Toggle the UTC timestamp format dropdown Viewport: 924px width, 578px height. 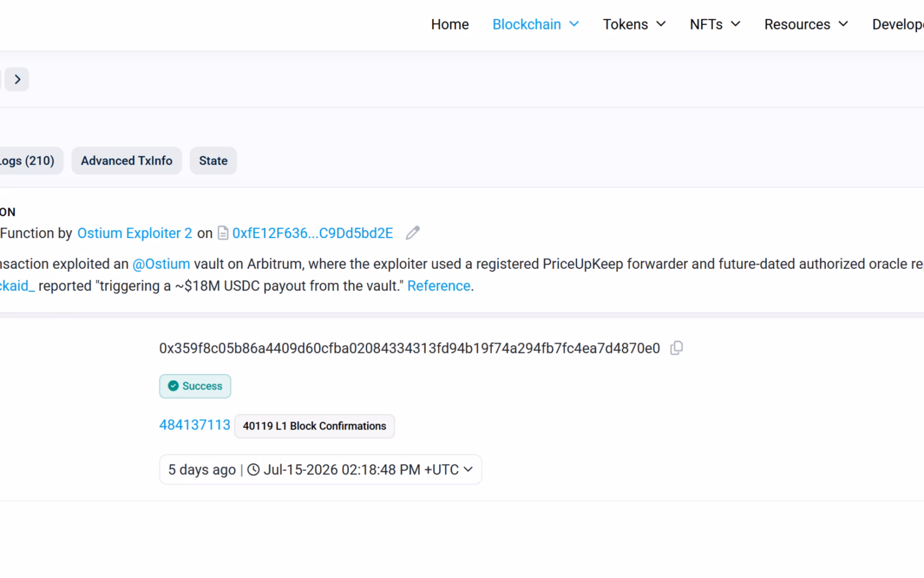pos(468,469)
